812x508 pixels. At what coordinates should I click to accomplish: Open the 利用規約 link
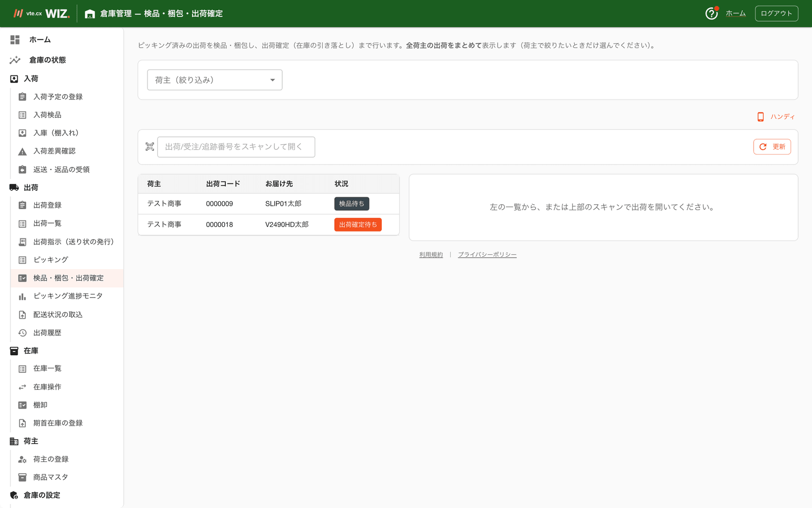[431, 255]
